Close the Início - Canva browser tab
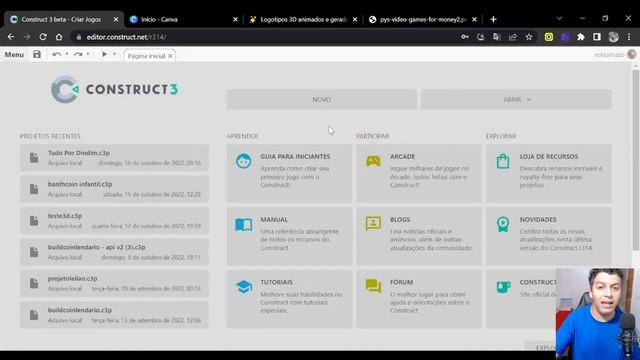 [x=235, y=19]
